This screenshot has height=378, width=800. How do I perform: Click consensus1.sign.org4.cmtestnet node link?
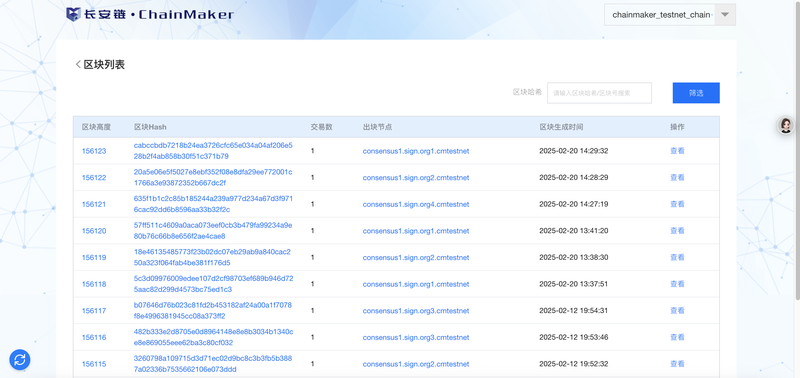click(x=416, y=204)
